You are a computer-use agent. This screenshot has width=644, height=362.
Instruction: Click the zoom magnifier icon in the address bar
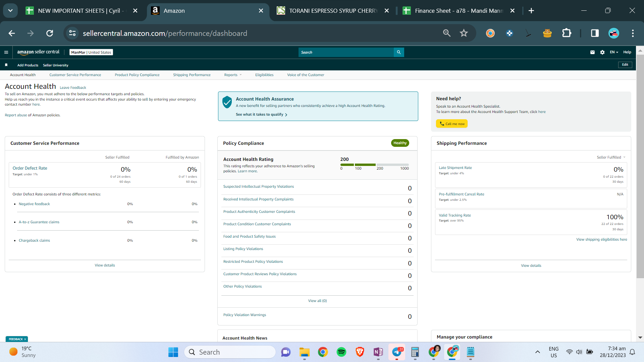tap(447, 33)
